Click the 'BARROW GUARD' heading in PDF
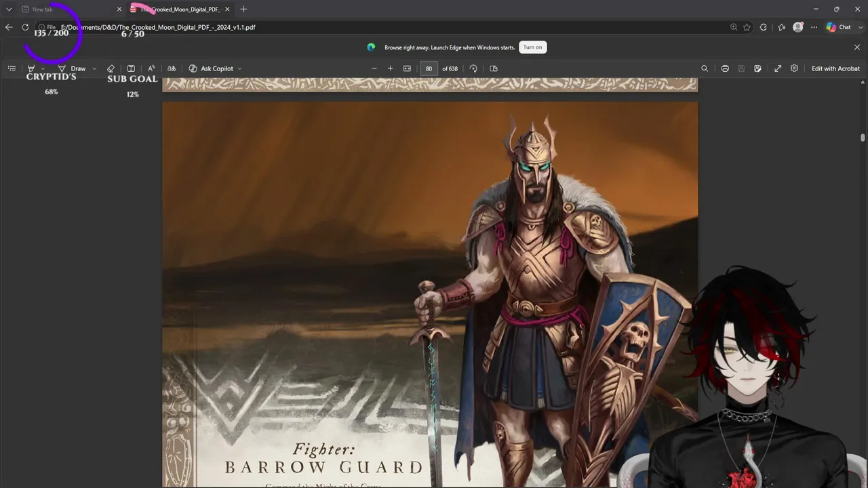 click(x=324, y=467)
